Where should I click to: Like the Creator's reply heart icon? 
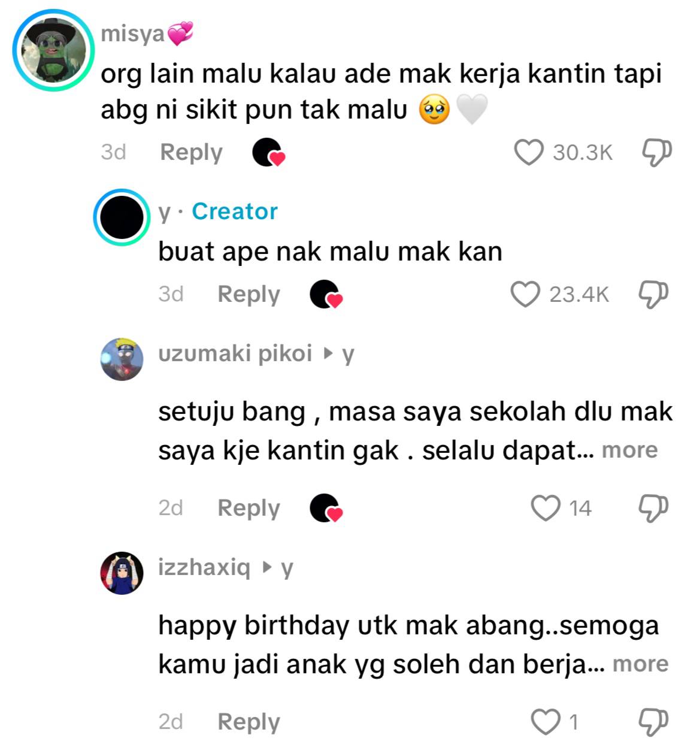pyautogui.click(x=525, y=294)
